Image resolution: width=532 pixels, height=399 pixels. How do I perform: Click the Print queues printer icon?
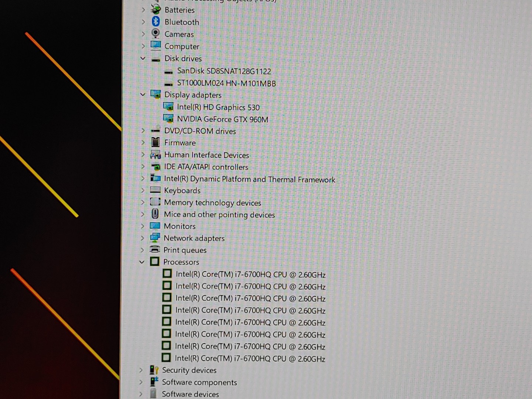coord(155,250)
